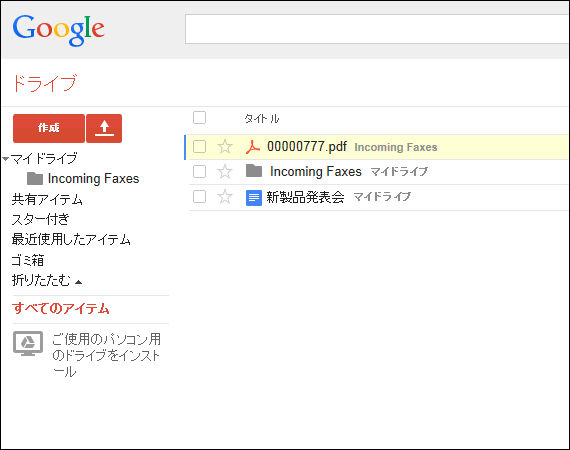This screenshot has width=570, height=450.
Task: Click the red 作成 button
Action: pos(49,128)
